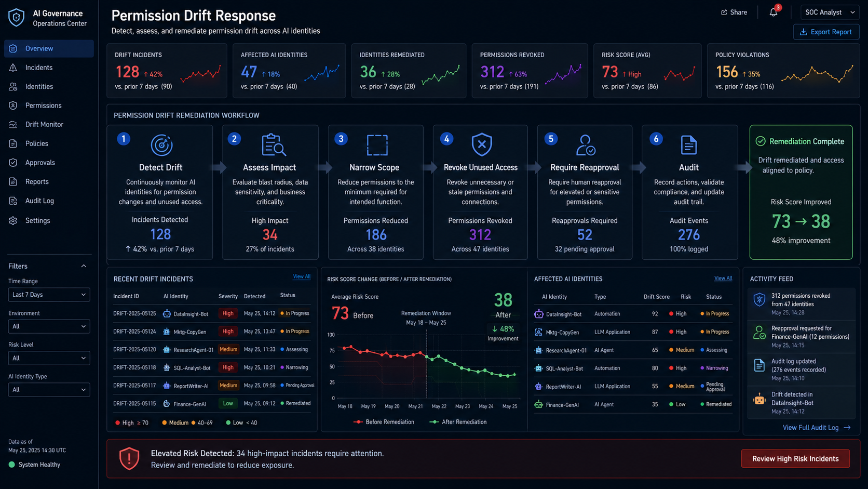Click the ReportWriter-AI drift score 55
Viewport: 868px width, 489px height.
point(655,387)
